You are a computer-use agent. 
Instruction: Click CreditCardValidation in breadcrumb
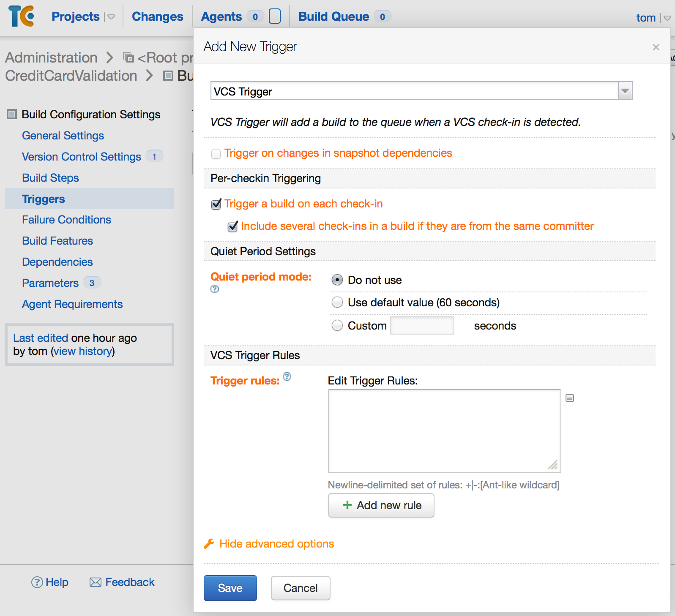tap(71, 76)
